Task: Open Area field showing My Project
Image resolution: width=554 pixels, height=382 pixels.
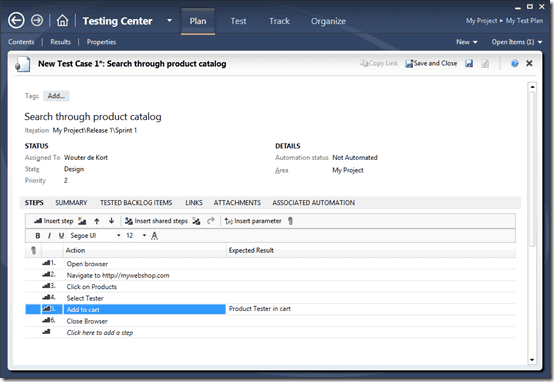Action: click(348, 170)
